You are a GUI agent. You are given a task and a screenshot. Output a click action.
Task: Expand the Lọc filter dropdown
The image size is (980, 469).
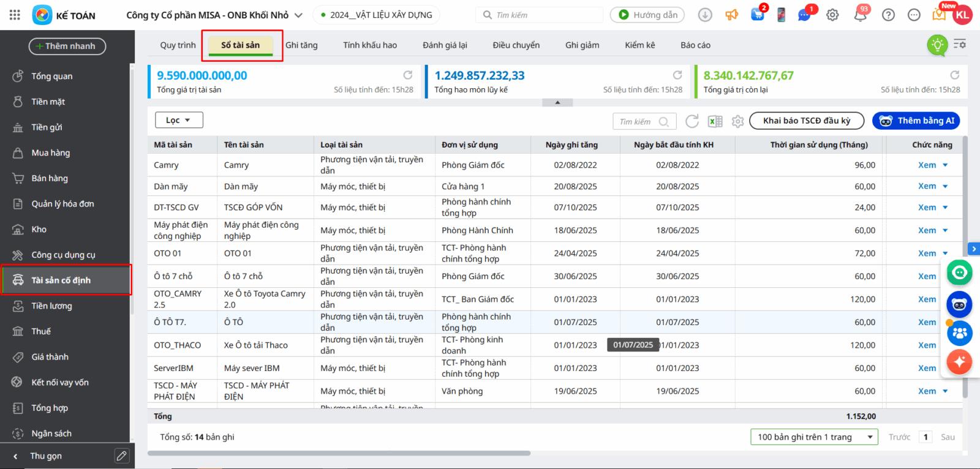pyautogui.click(x=179, y=120)
